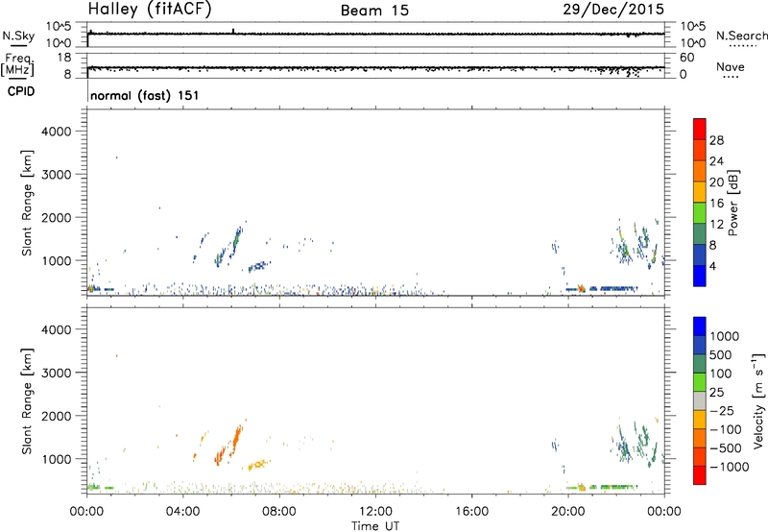This screenshot has height=532, width=768.
Task: Click the "2000" tick of the velocity panel
Action: tap(57, 416)
